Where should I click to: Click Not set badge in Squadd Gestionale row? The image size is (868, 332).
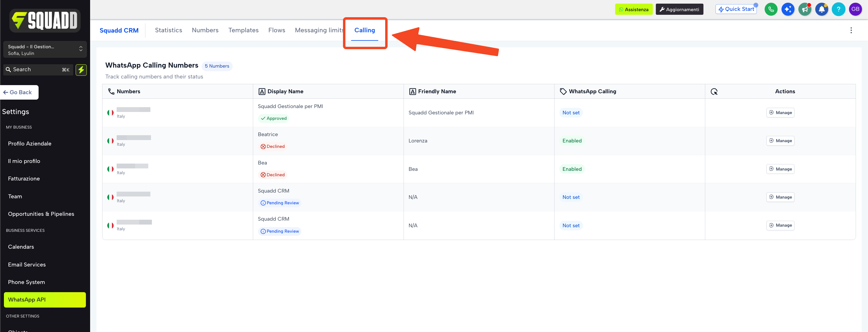click(571, 113)
